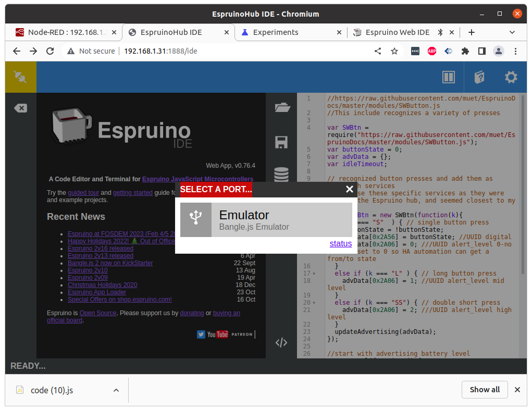Select the Bangle.js Emulator port
The height and width of the screenshot is (411, 532).
pos(266,220)
